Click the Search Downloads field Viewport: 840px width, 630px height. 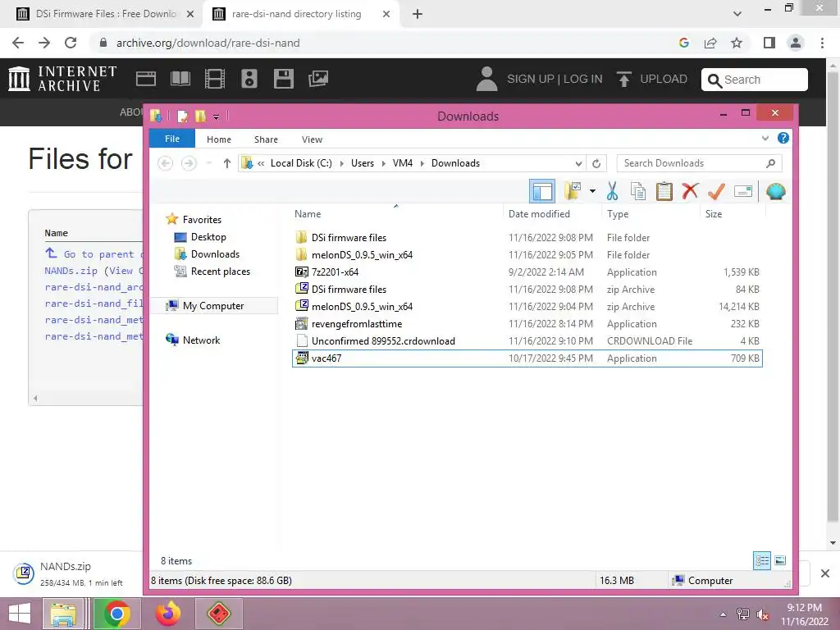(699, 163)
